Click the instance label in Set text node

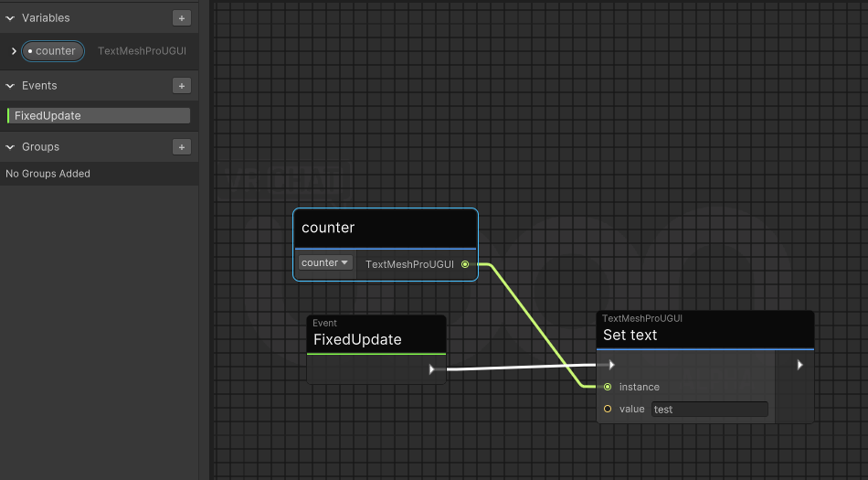click(640, 387)
